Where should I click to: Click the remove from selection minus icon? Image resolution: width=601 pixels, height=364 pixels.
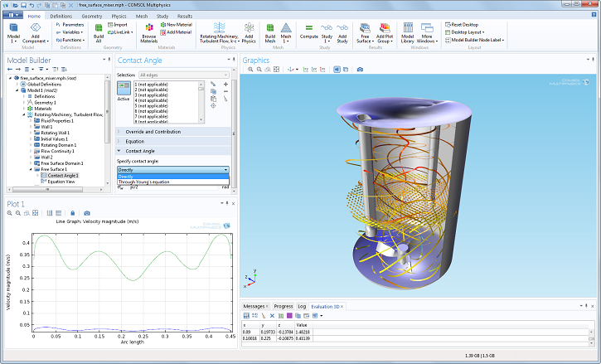tap(225, 91)
